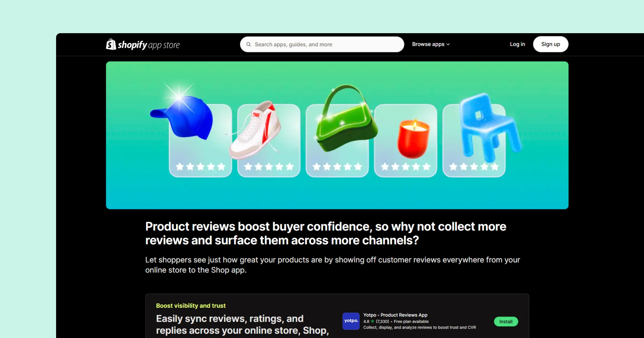
Task: Open the Log in page
Action: pos(517,44)
